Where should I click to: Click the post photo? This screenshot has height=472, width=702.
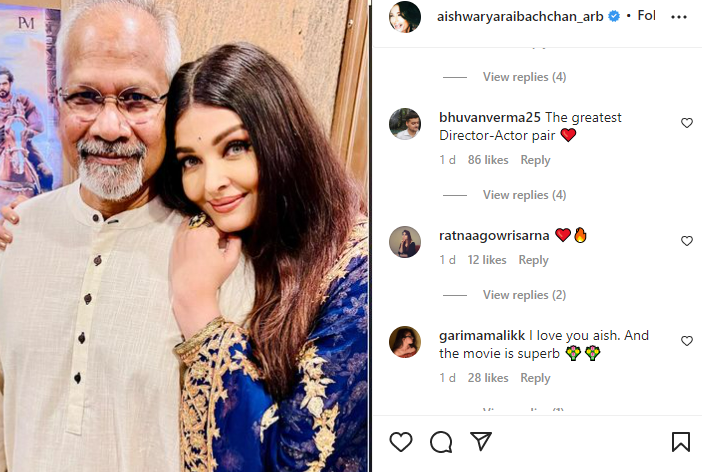(184, 236)
